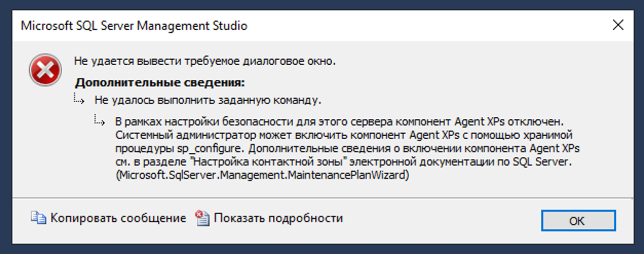Select the 'Копировать сообщение' link text
Screen dimensions: 644x254
[x=118, y=218]
